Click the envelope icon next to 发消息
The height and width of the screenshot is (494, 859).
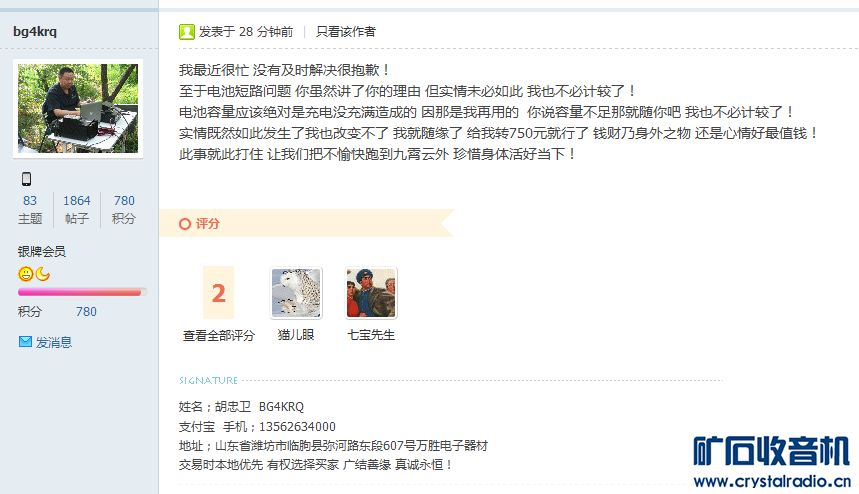[25, 342]
